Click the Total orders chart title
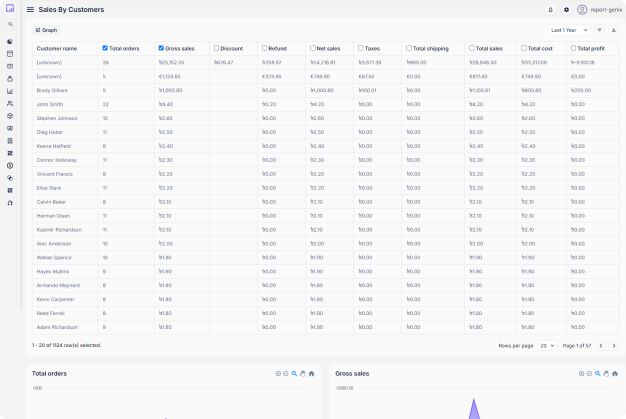Image resolution: width=626 pixels, height=419 pixels. [49, 374]
